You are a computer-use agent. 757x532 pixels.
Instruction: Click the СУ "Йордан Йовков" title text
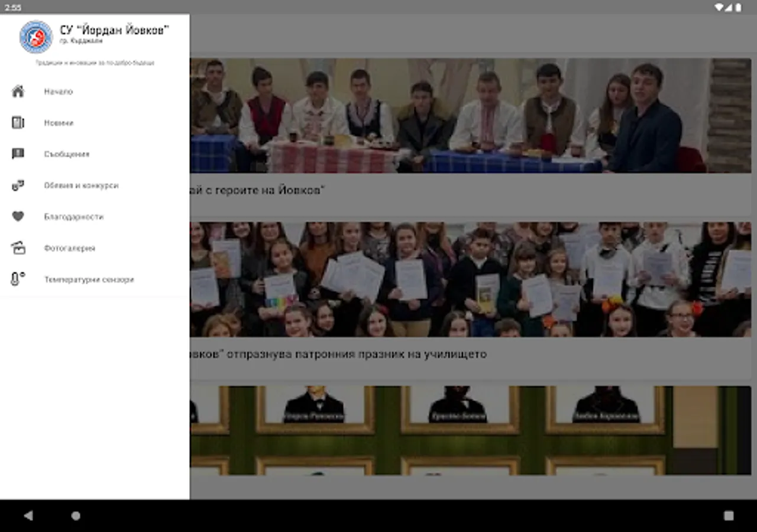[x=114, y=30]
